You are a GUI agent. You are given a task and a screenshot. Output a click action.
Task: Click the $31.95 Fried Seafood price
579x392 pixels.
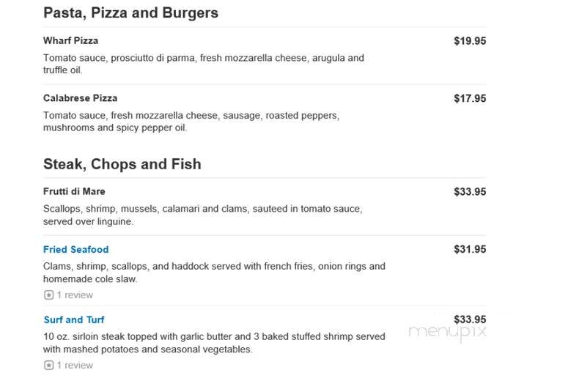470,250
